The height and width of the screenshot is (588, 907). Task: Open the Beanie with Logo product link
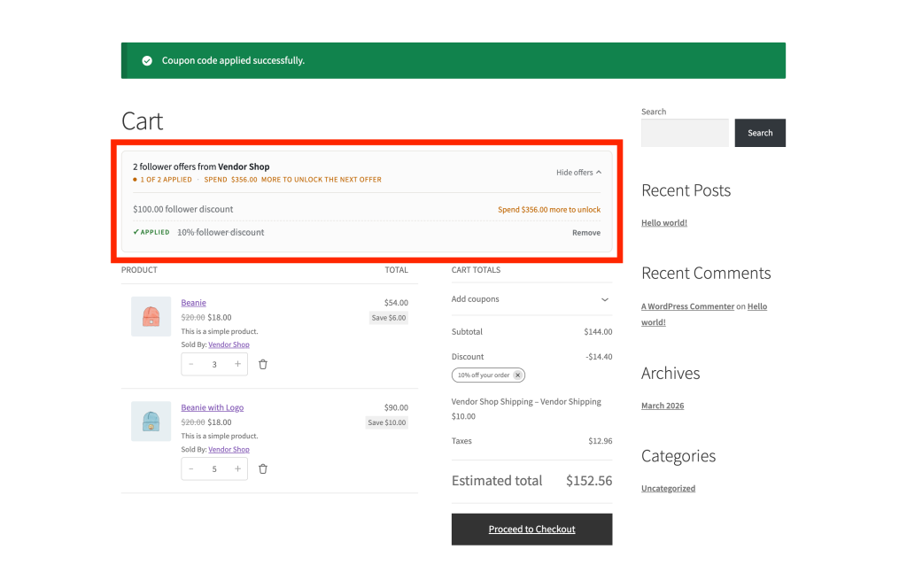(x=212, y=407)
